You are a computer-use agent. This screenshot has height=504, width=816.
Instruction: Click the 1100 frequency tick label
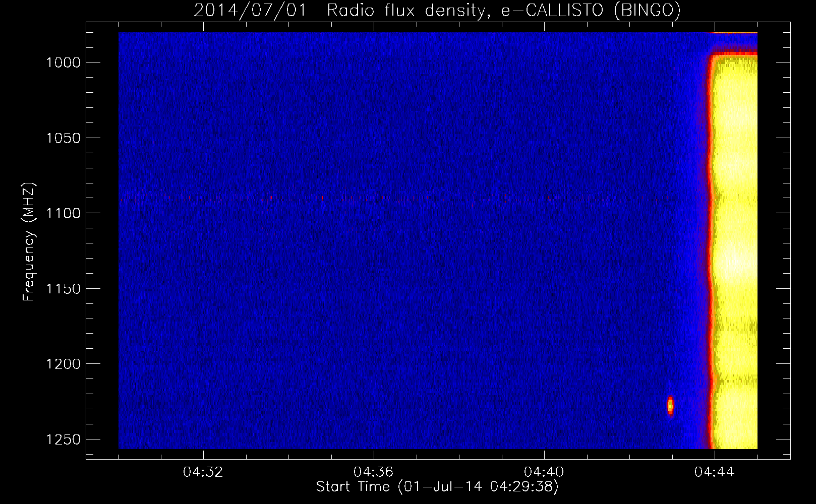(x=64, y=213)
